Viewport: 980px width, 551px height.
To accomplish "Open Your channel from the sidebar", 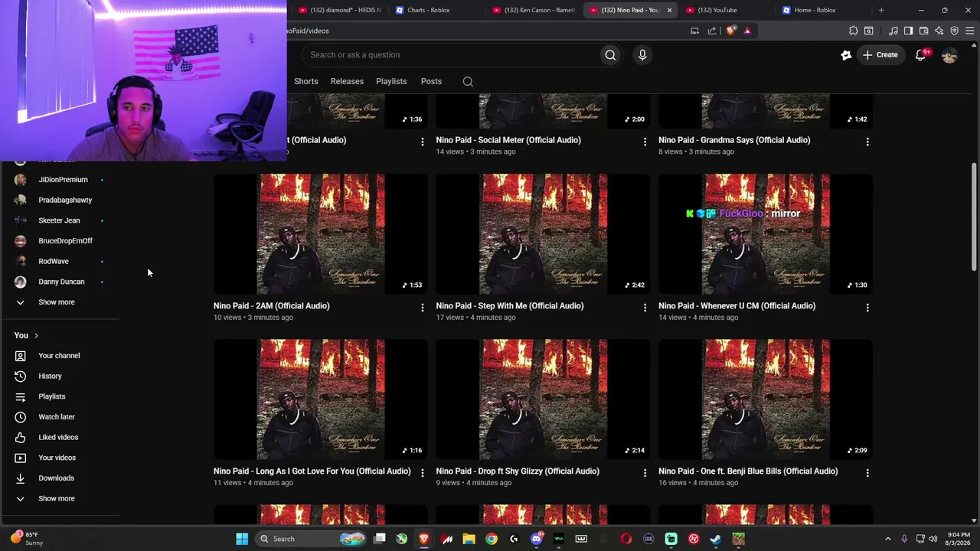I will (x=60, y=356).
